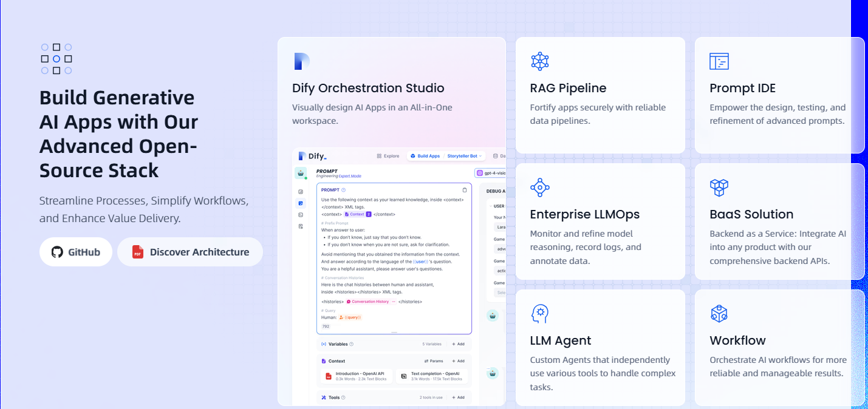
Task: Click the help icon next to Tools
Action: coord(343,397)
